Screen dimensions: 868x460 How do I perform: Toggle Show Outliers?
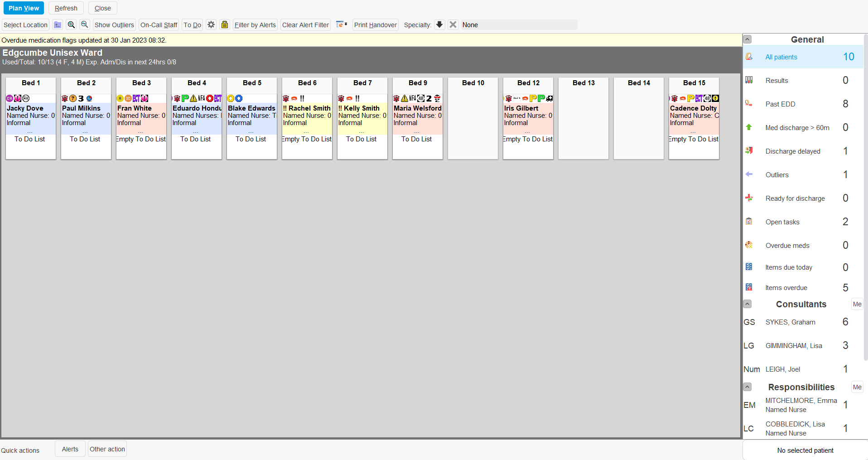pyautogui.click(x=114, y=25)
